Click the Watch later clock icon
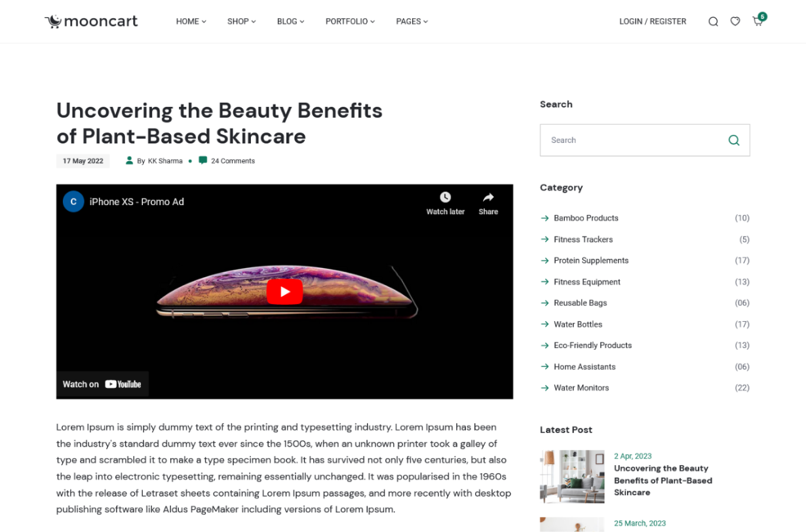806x532 pixels. coord(445,198)
